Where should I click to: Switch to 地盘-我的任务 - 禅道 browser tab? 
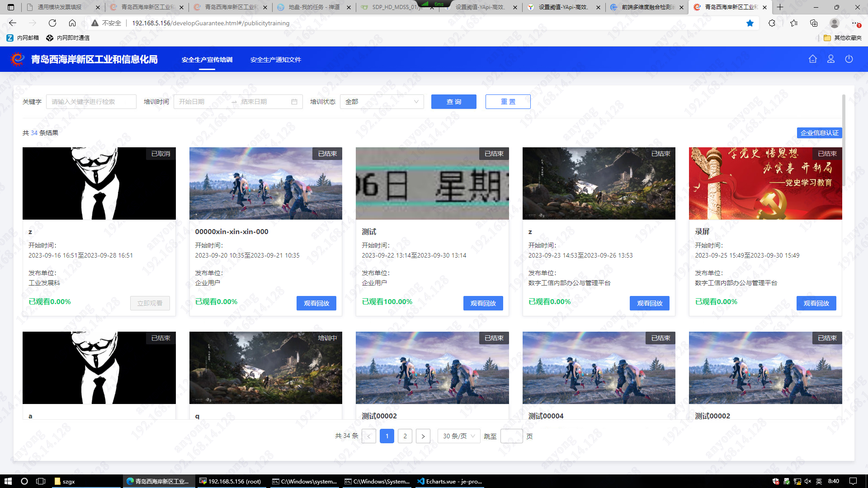click(313, 7)
